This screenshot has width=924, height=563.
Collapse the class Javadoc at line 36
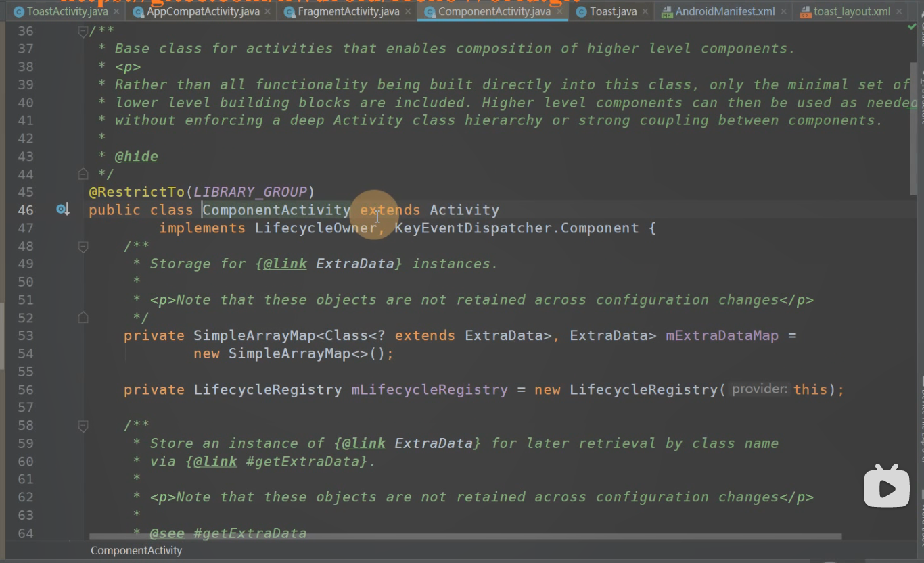[83, 31]
